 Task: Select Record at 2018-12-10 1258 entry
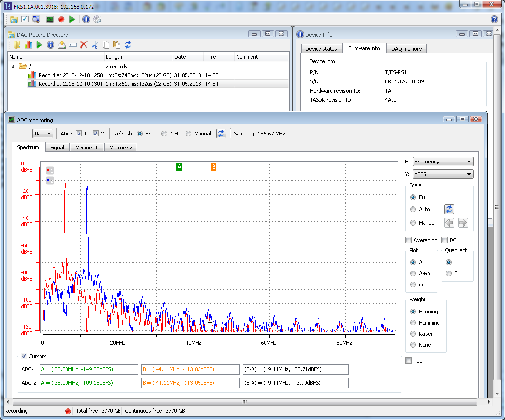[70, 75]
